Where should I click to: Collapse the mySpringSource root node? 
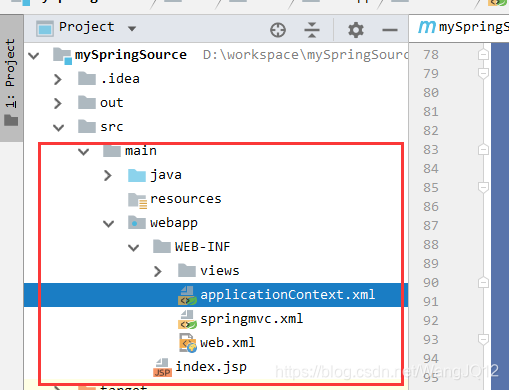tap(34, 55)
